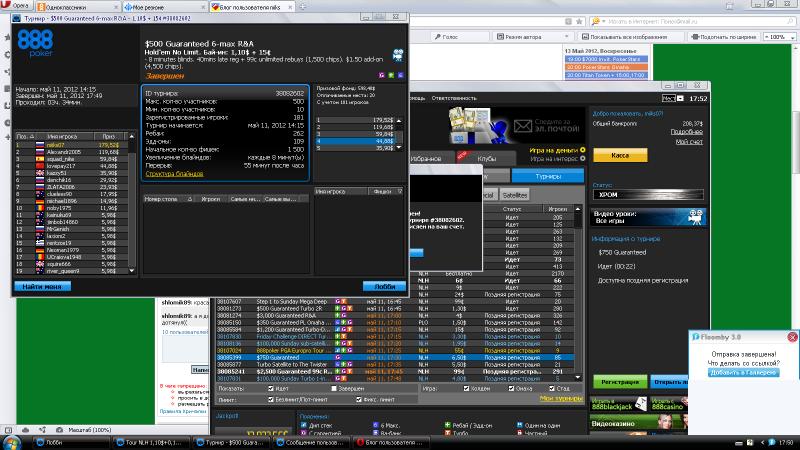
Task: Switch to the Tournaments tab in lobby
Action: [x=548, y=176]
